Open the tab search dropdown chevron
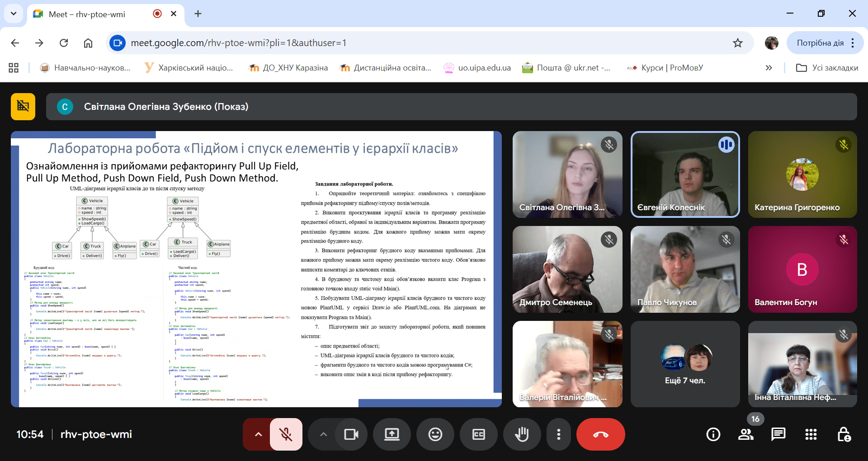 [14, 14]
